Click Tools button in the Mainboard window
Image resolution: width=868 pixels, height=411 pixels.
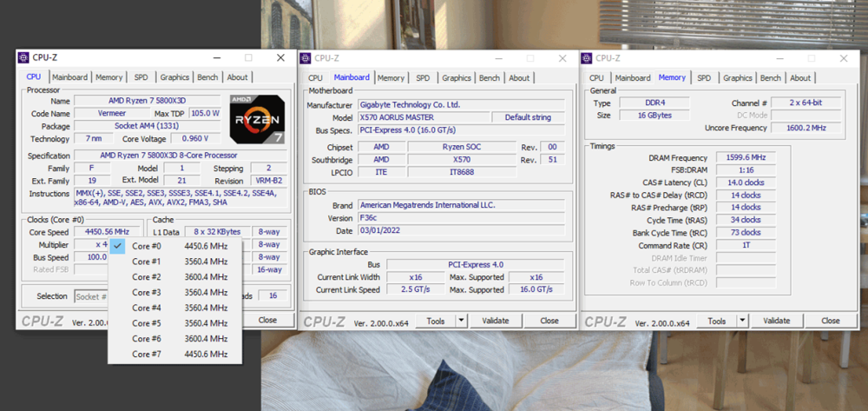[436, 321]
